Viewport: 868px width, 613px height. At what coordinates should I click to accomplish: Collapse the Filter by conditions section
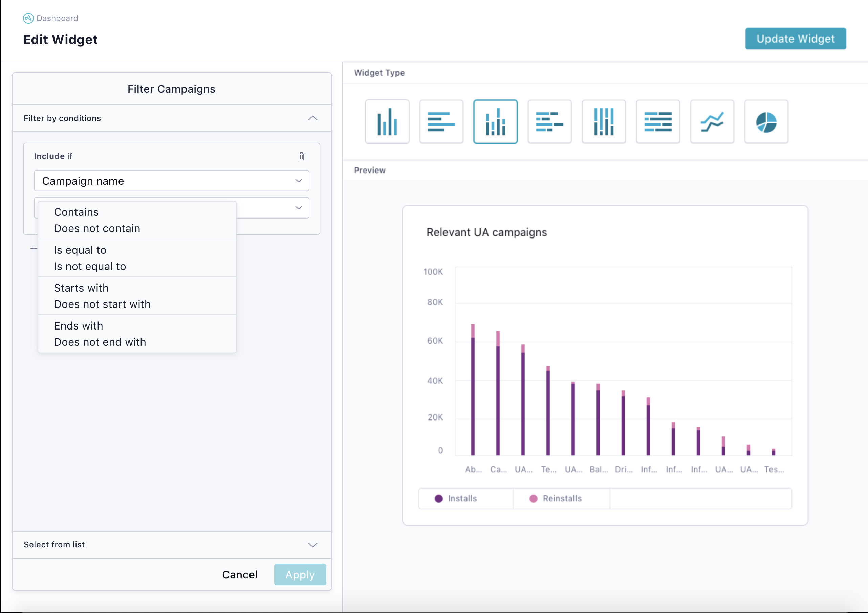pyautogui.click(x=313, y=118)
